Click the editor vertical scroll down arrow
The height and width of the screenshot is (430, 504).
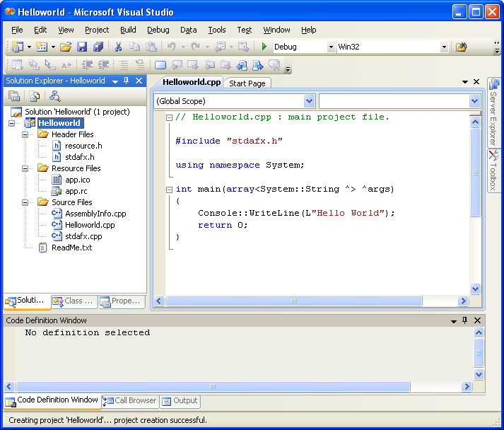[476, 289]
